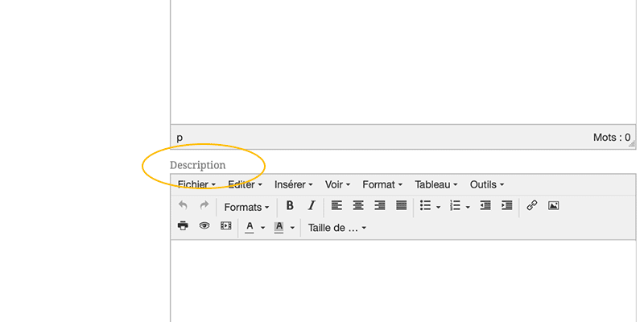Image resolution: width=644 pixels, height=322 pixels.
Task: Increase indent of the paragraph
Action: pyautogui.click(x=506, y=206)
